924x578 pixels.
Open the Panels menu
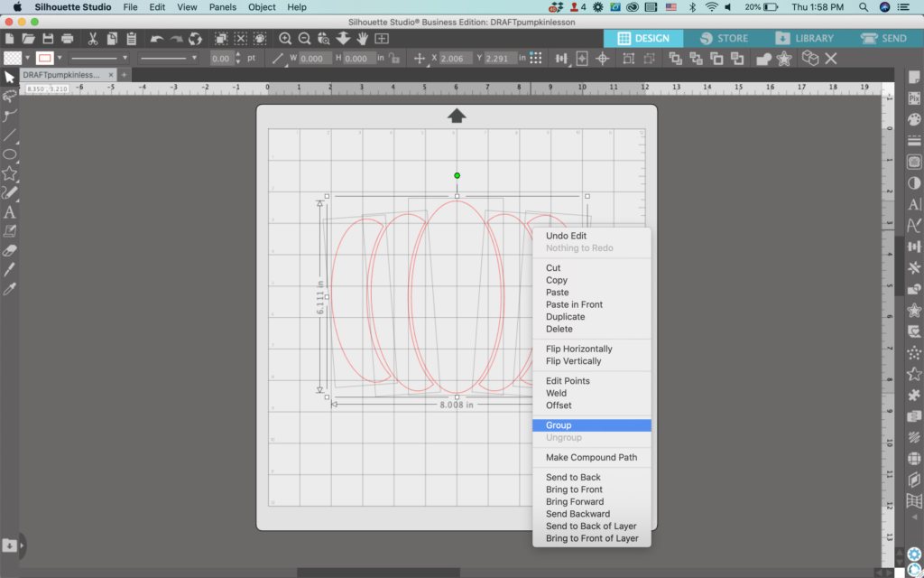pyautogui.click(x=223, y=7)
